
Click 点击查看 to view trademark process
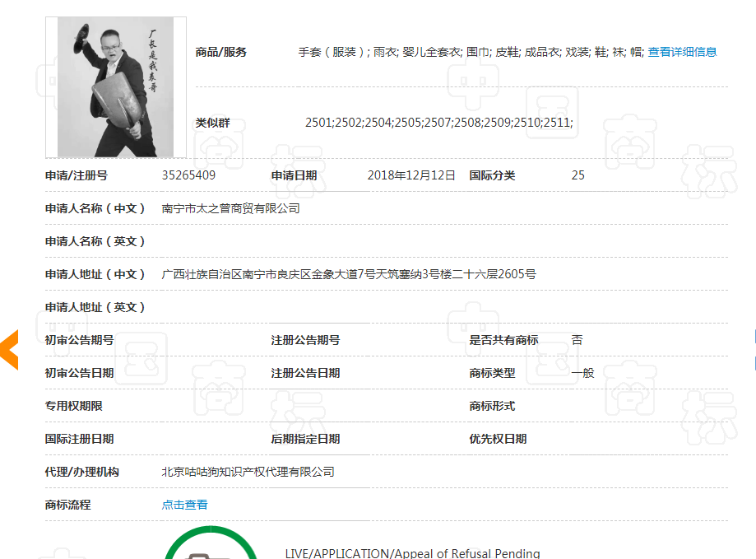click(x=184, y=505)
